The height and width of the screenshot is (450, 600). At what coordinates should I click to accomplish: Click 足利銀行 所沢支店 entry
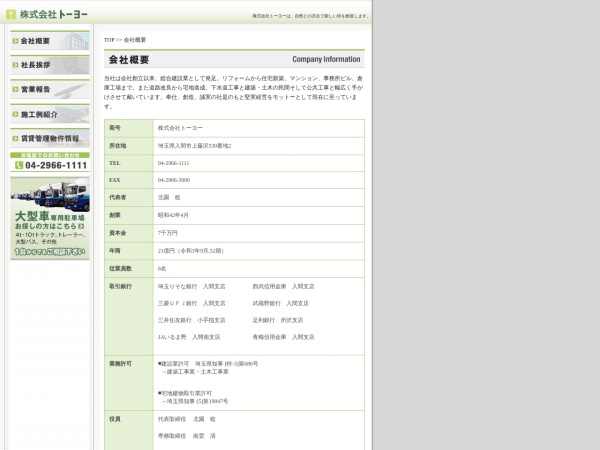point(277,320)
